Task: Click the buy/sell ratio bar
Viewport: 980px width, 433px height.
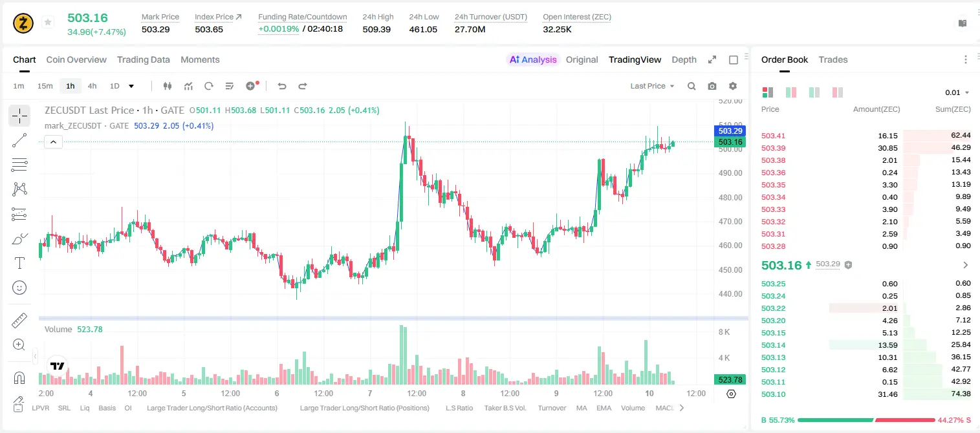Action: click(866, 420)
